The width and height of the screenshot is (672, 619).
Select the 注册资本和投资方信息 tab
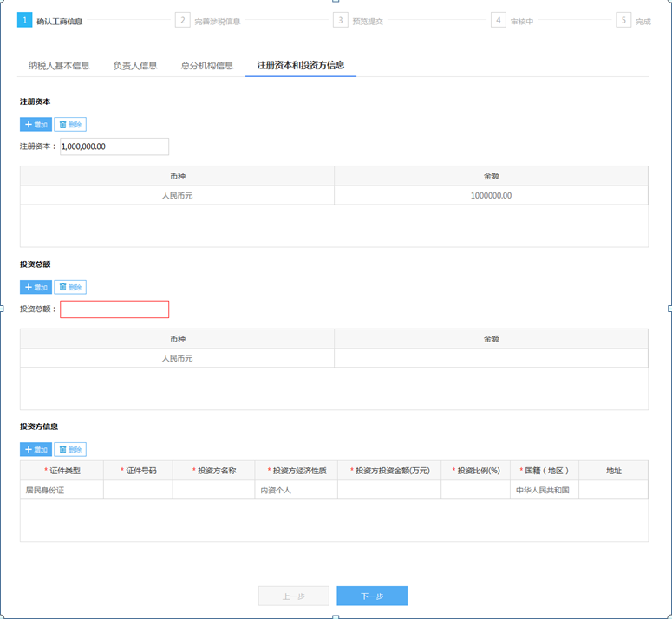[x=301, y=66]
